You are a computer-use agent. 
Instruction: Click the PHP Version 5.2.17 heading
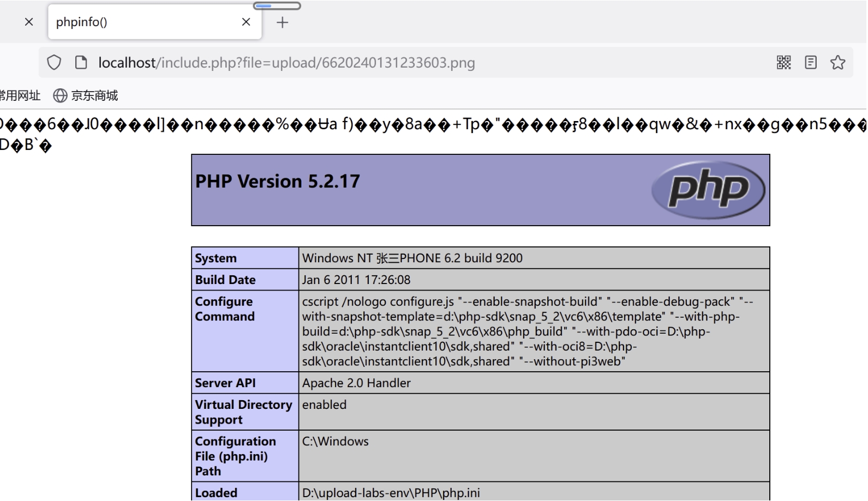coord(278,181)
